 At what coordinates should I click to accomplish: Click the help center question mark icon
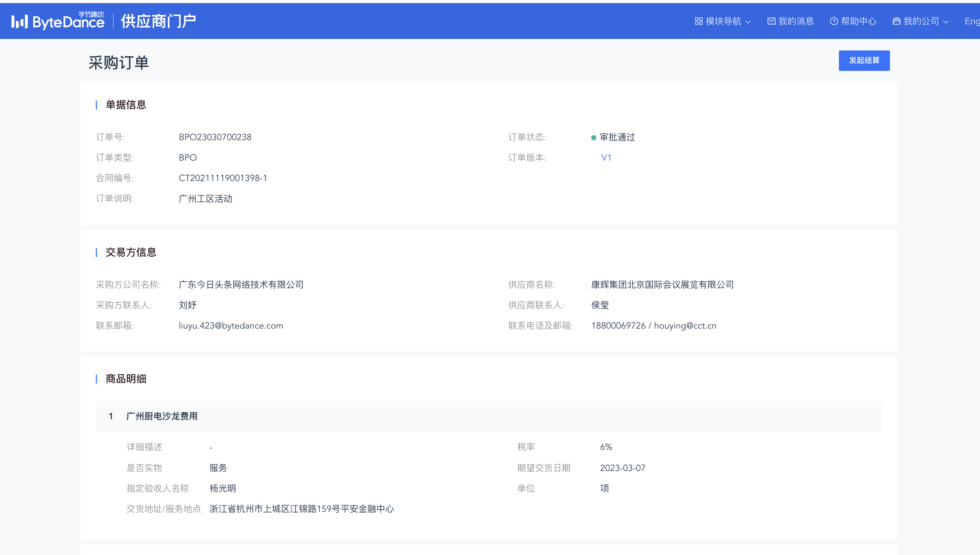tap(834, 21)
